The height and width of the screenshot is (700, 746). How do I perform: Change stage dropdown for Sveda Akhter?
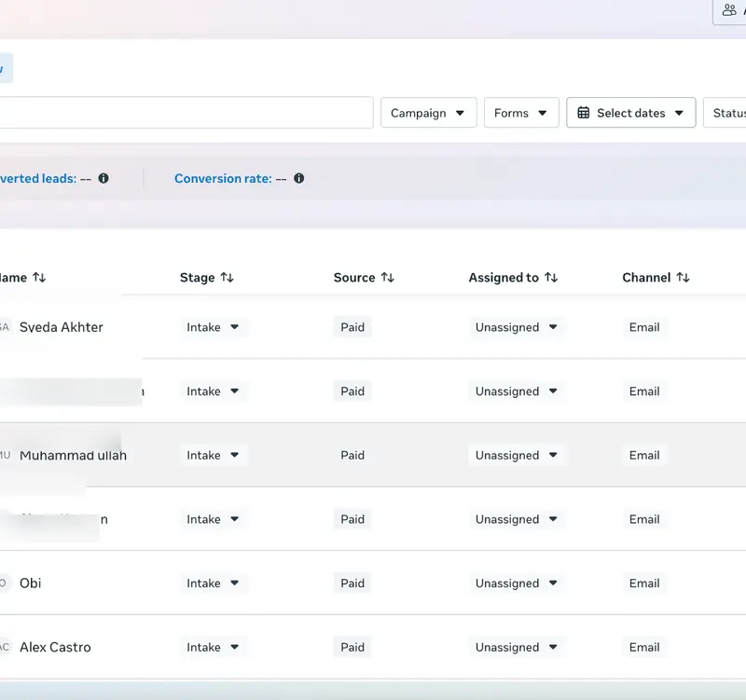coord(214,327)
